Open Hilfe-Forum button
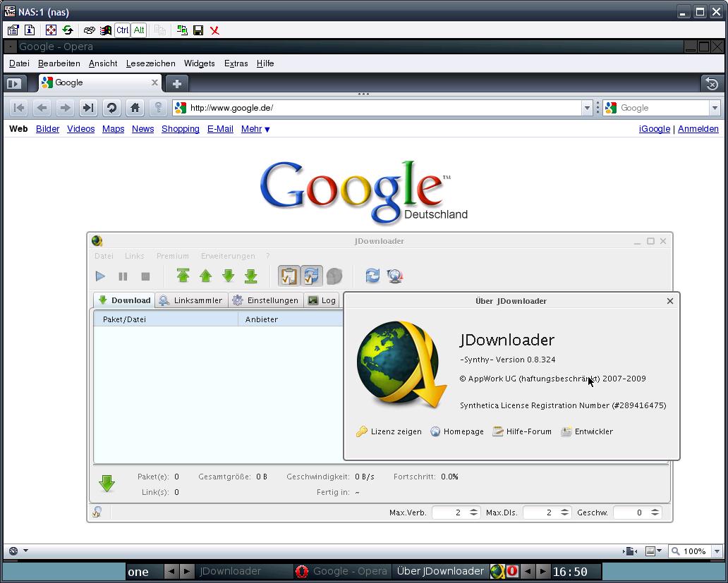728x583 pixels. [522, 432]
